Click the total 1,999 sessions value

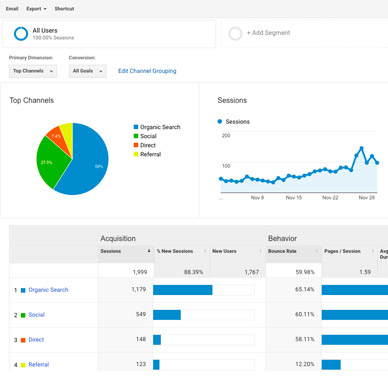point(140,272)
